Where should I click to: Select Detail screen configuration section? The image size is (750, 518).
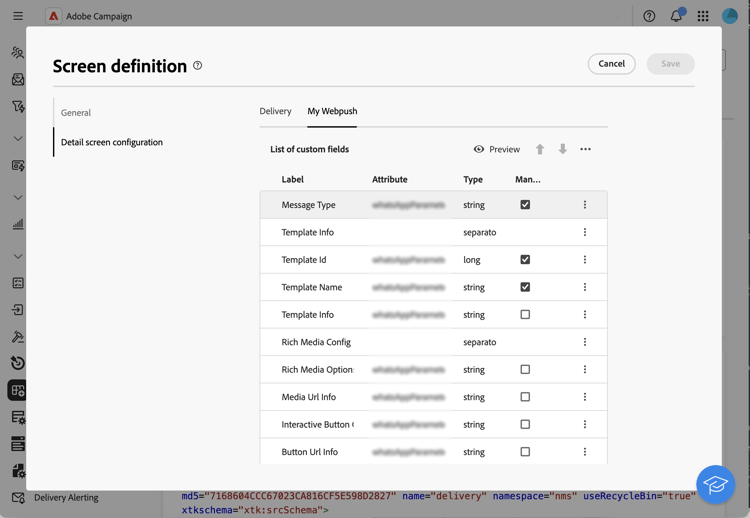click(x=111, y=142)
